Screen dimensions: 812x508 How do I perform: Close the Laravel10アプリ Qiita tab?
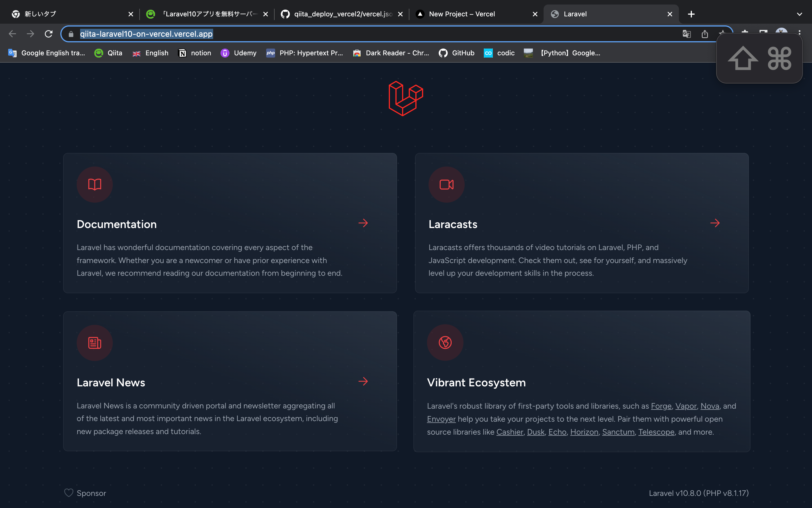(x=265, y=14)
